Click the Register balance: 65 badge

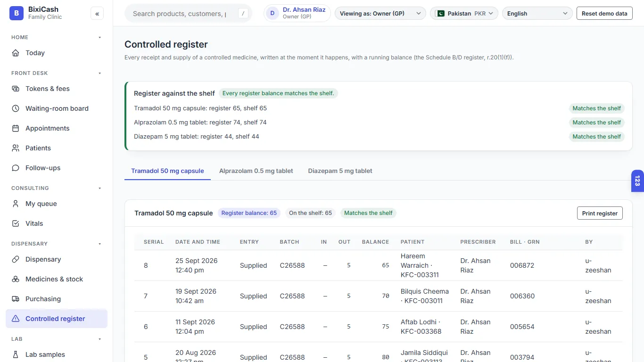tap(249, 213)
